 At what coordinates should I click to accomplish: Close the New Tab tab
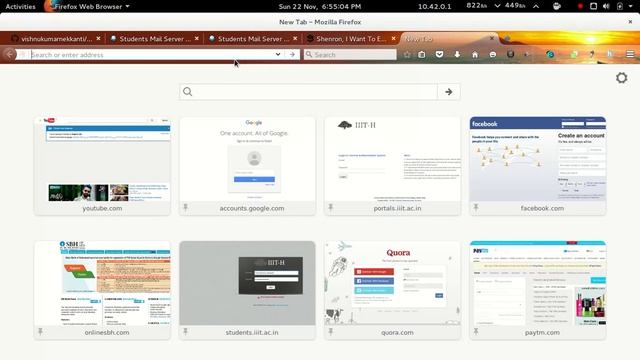[x=492, y=38]
